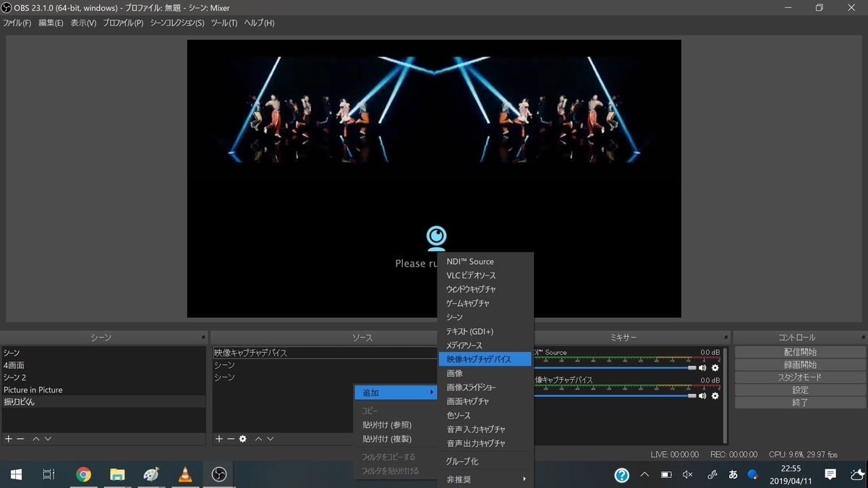Mute the 映像キャプチャデバイス speaker icon
Image resolution: width=868 pixels, height=488 pixels.
[x=702, y=395]
